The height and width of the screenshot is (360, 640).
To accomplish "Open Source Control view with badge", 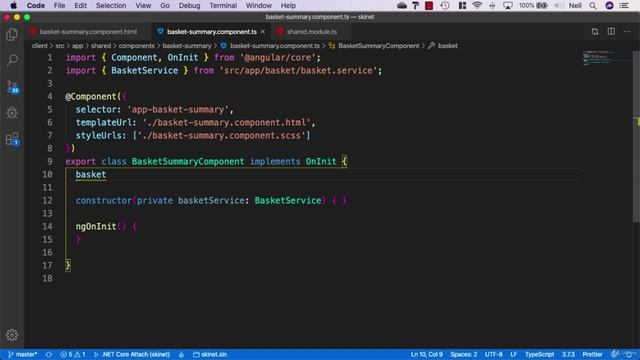I will coord(12,87).
